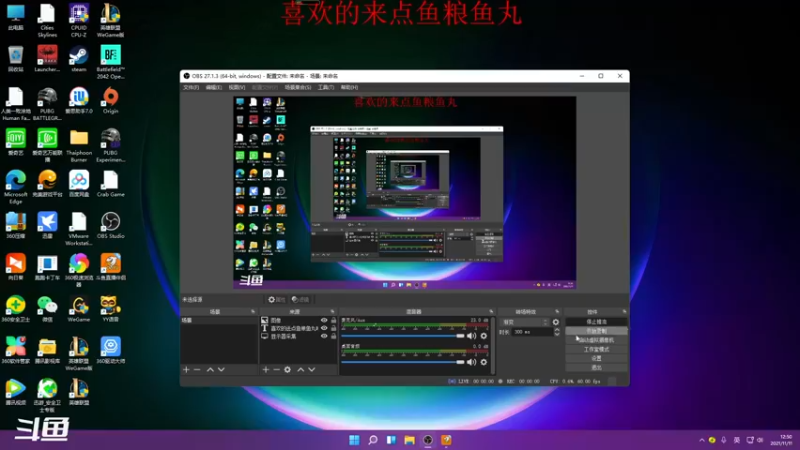Decrease transition duration with down arrow
Screen dimensions: 800x450
click(x=557, y=334)
